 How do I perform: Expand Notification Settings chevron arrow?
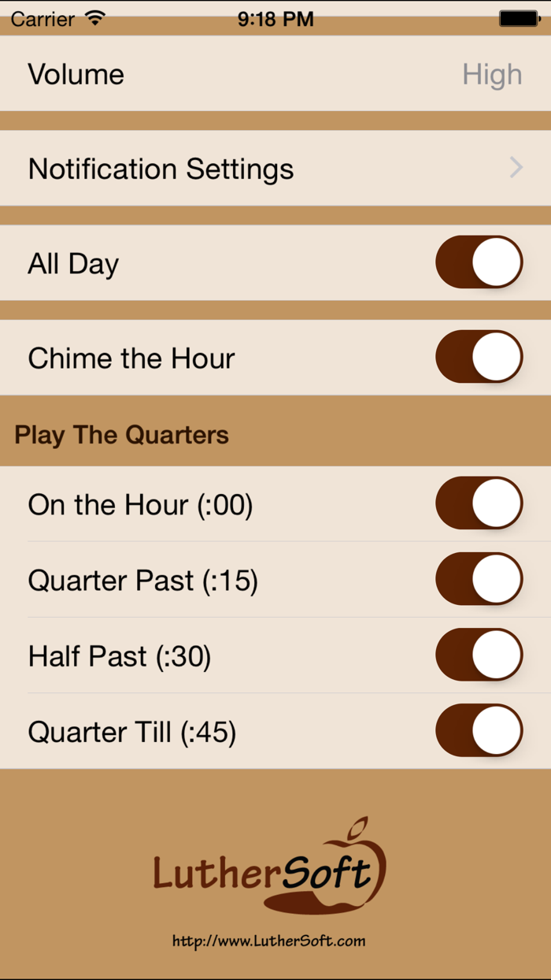tap(516, 168)
